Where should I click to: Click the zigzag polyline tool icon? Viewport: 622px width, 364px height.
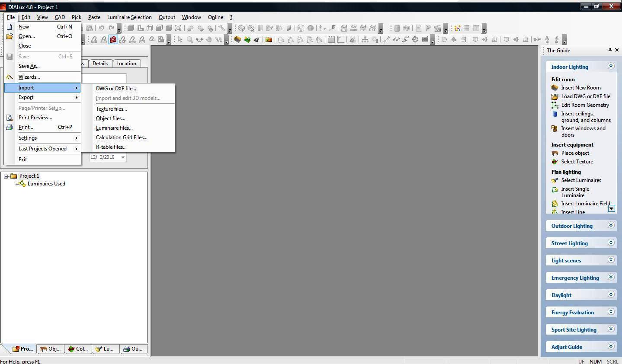tap(396, 39)
